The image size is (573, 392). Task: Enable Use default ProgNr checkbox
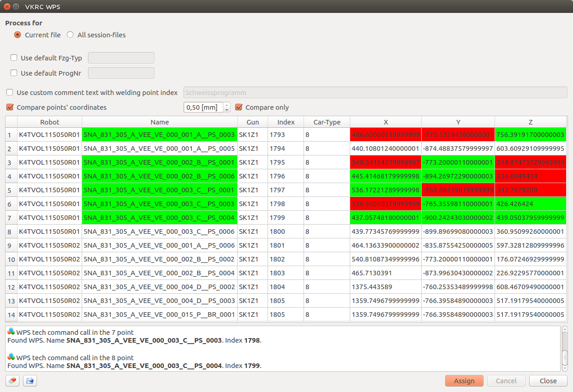click(14, 73)
